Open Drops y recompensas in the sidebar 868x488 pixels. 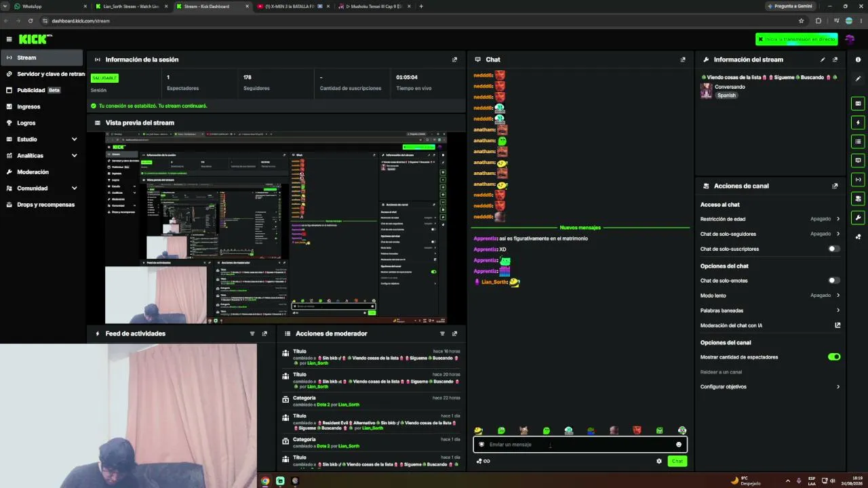[41, 205]
